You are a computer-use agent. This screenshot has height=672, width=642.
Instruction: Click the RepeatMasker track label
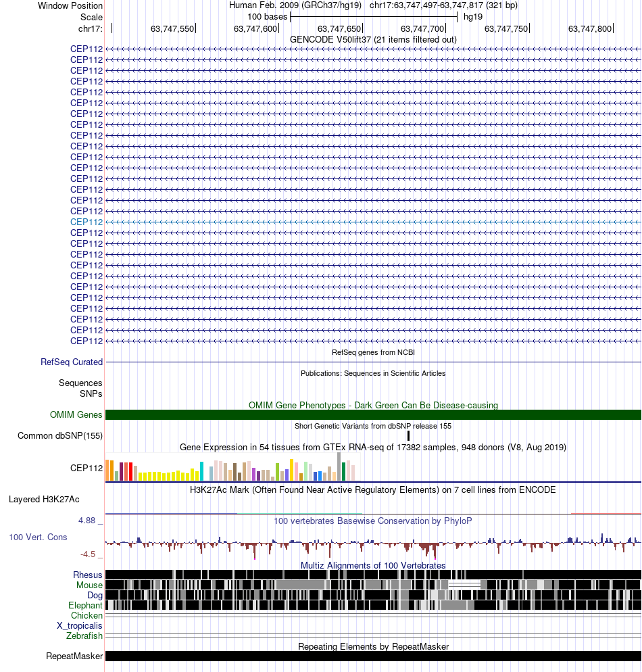[74, 656]
